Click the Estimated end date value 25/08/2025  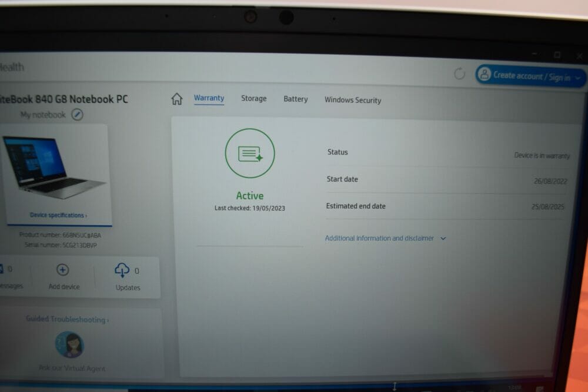(548, 206)
